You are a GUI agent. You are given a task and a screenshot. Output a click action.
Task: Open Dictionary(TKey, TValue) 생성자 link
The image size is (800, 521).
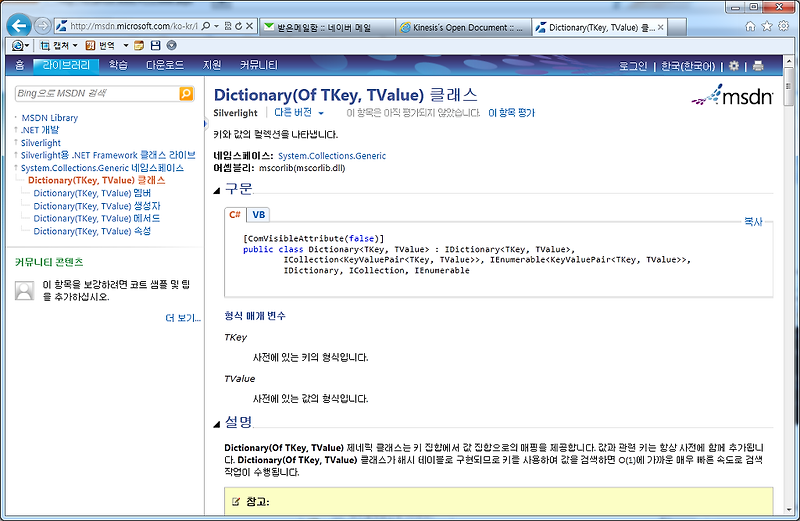[97, 206]
